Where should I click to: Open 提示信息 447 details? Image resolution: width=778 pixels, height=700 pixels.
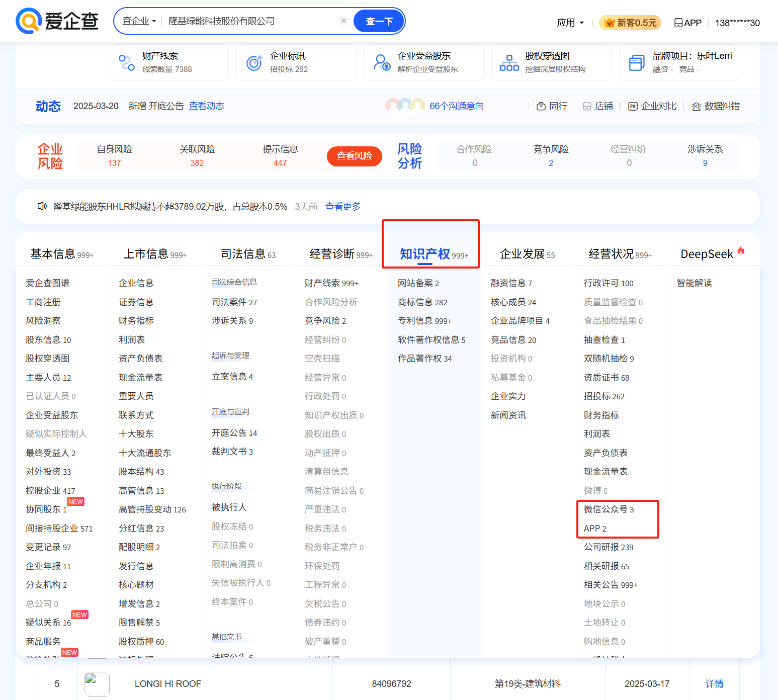pos(280,156)
